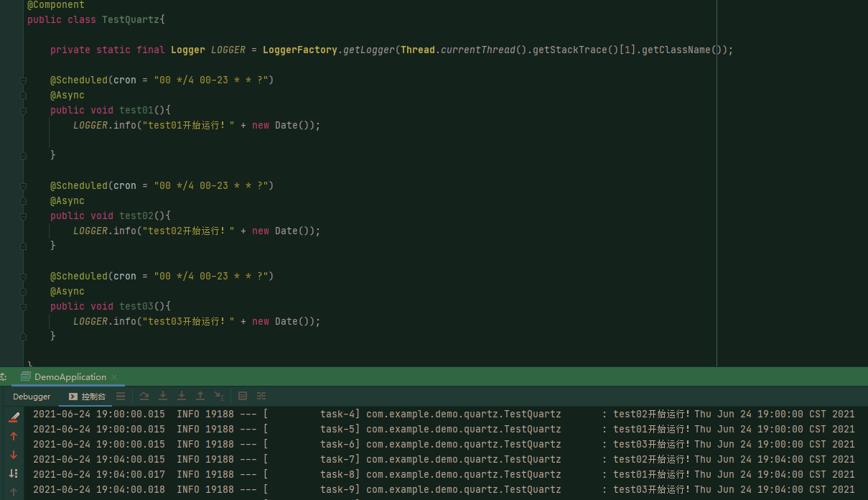Close the DemoApplication debug tab
The width and height of the screenshot is (868, 500).
pyautogui.click(x=114, y=377)
